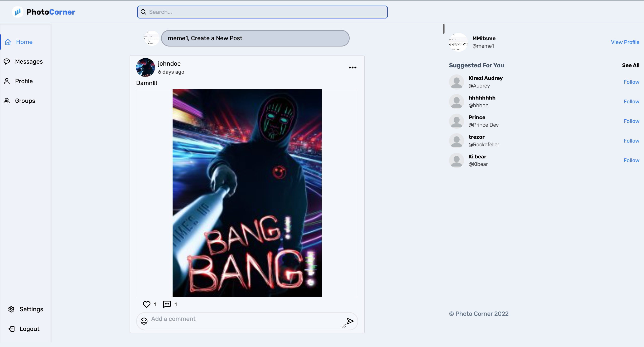This screenshot has width=644, height=347.
Task: Click the right panel scrollbar
Action: 444,29
